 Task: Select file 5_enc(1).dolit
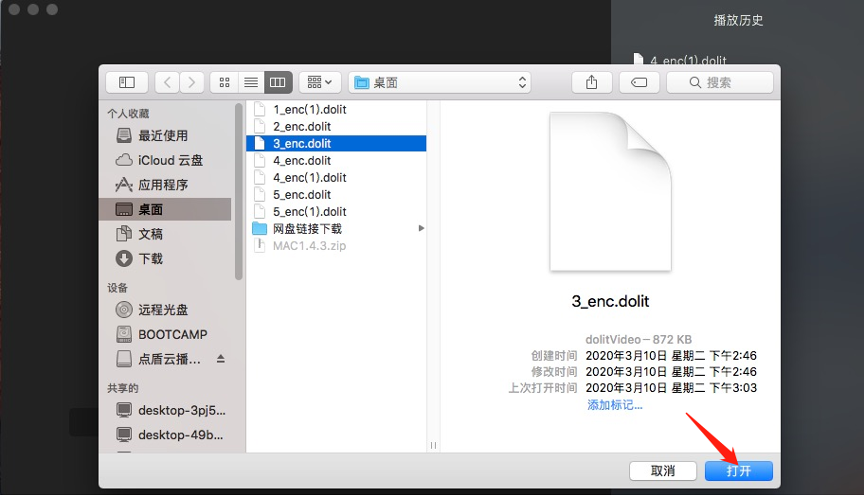(x=336, y=212)
